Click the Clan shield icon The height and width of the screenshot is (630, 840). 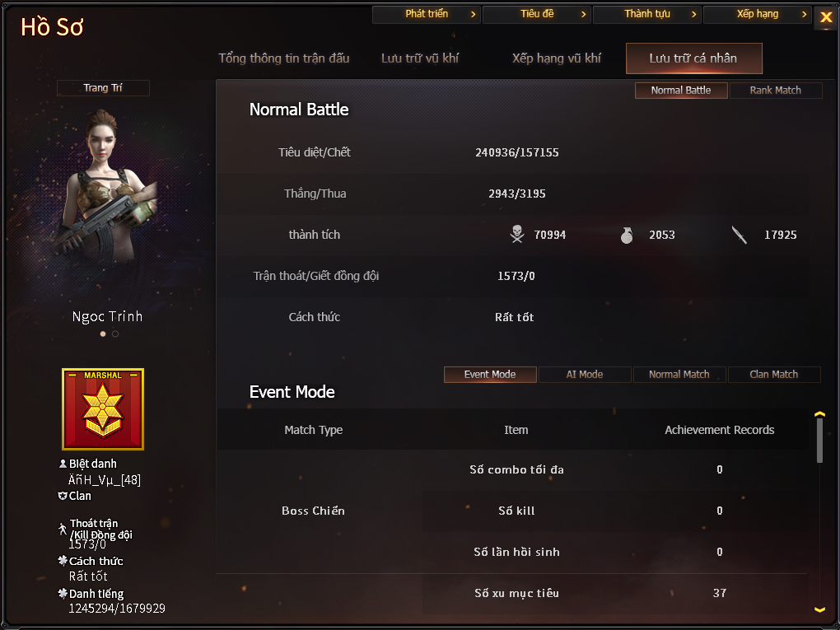(x=63, y=496)
